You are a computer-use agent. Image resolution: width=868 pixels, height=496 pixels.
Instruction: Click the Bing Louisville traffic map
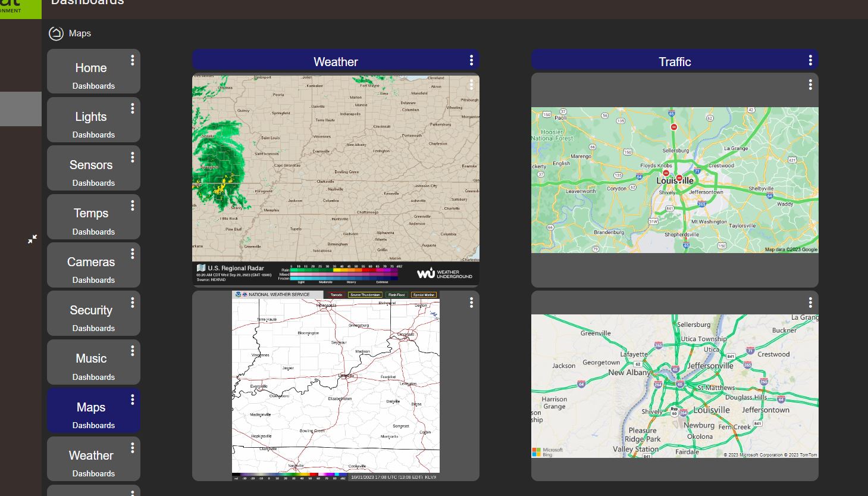coord(675,386)
